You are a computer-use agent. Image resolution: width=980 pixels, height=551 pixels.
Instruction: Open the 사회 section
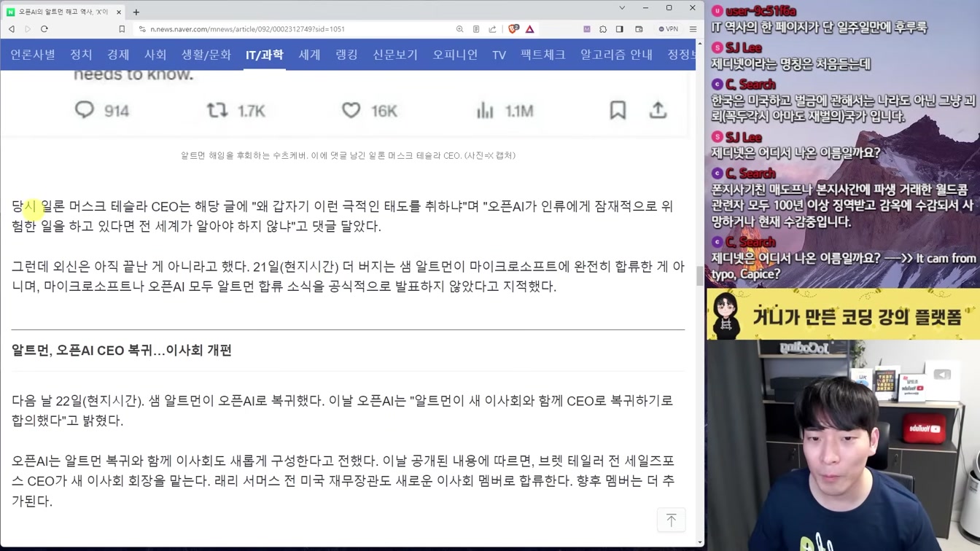[x=155, y=55]
